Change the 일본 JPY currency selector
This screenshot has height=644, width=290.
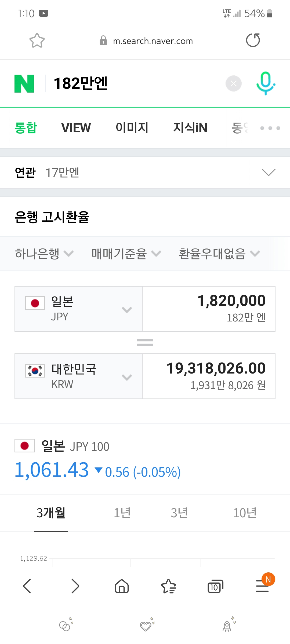coord(78,309)
